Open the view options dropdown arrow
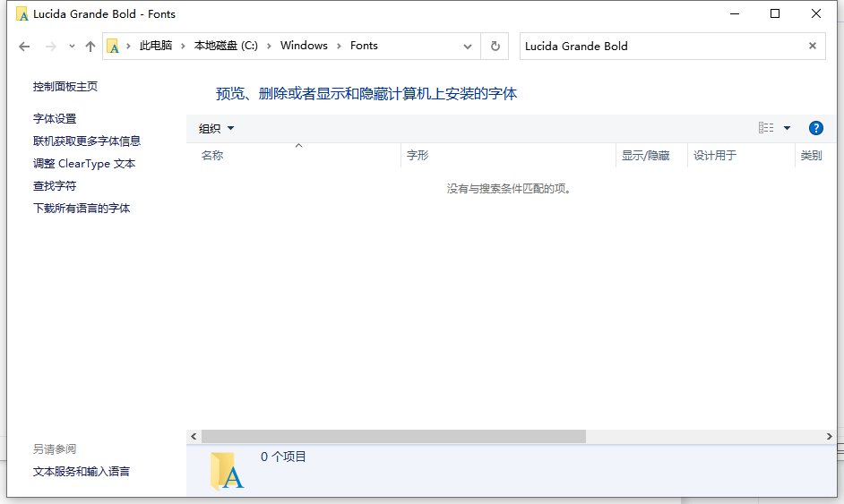Viewport: 844px width, 504px height. click(x=787, y=128)
